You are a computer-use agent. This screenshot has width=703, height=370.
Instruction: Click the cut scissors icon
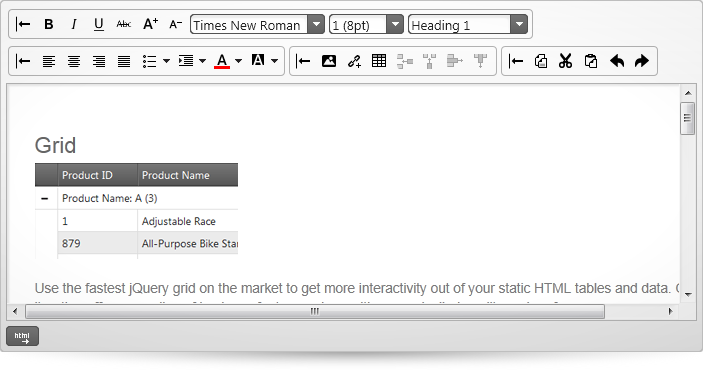tap(566, 61)
